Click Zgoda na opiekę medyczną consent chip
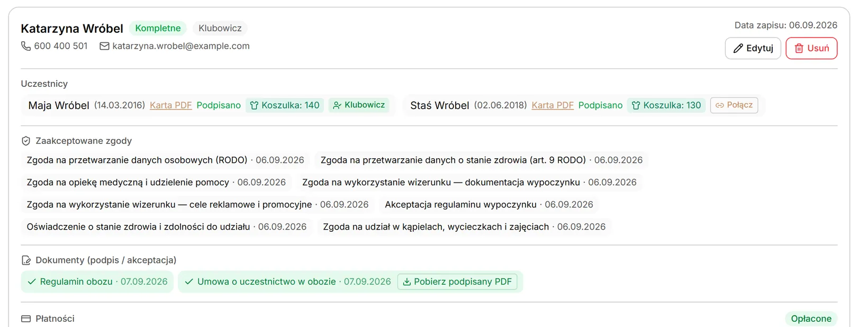868x327 pixels. pos(156,182)
